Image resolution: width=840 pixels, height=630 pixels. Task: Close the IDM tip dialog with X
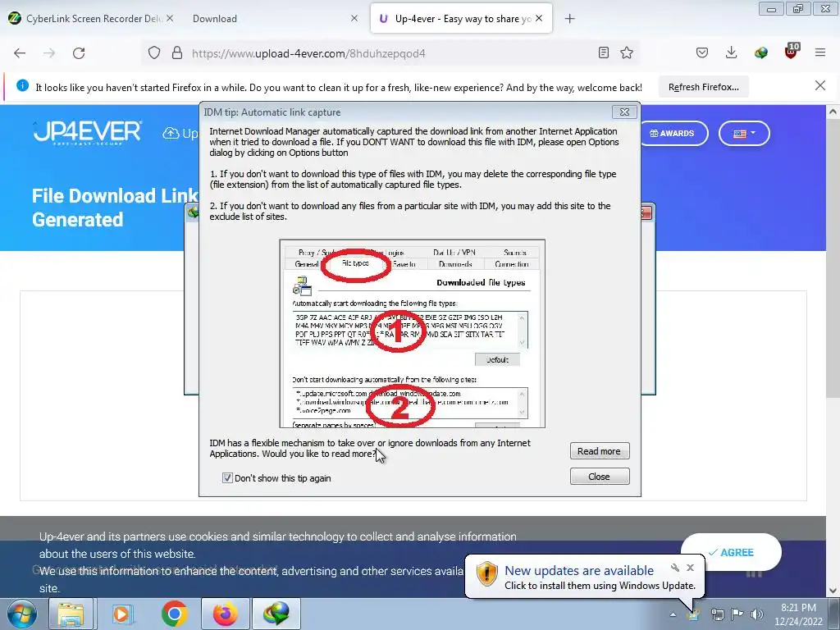(624, 112)
